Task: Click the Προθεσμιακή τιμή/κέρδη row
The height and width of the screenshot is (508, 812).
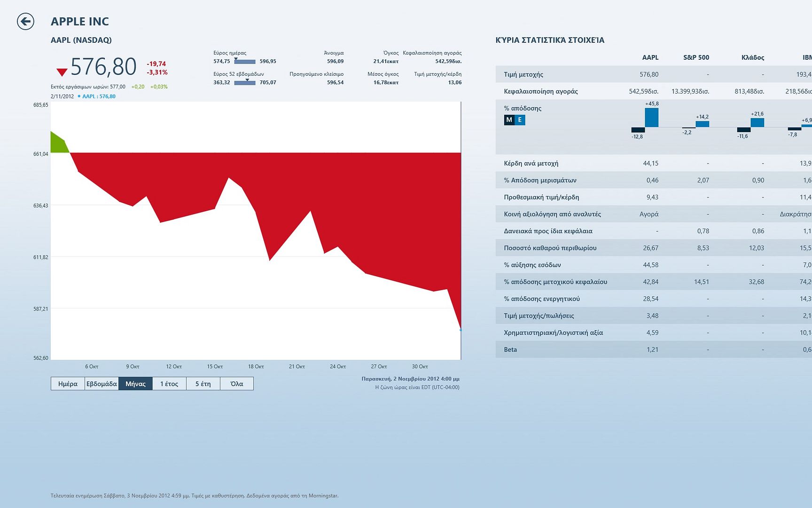Action: (x=654, y=197)
